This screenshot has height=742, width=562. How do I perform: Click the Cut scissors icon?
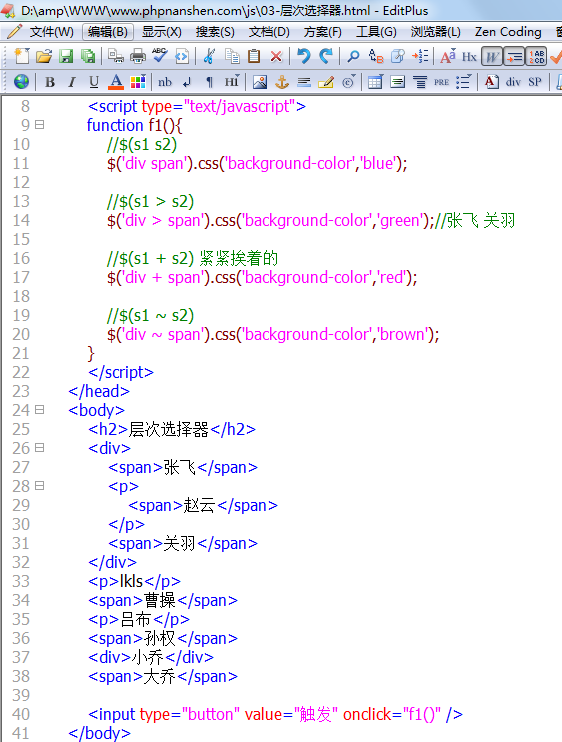(209, 56)
